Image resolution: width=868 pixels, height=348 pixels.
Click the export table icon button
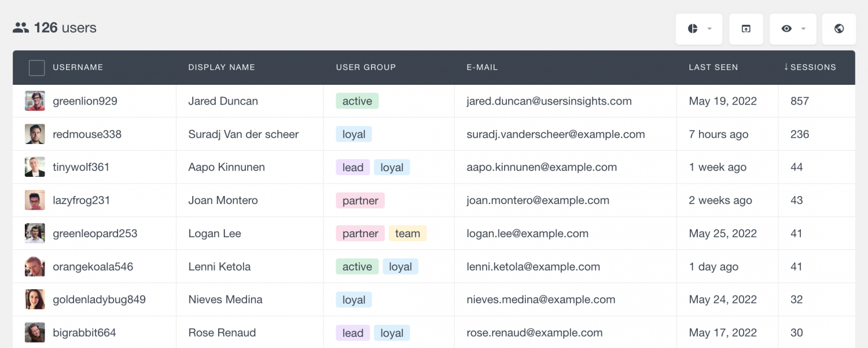746,29
